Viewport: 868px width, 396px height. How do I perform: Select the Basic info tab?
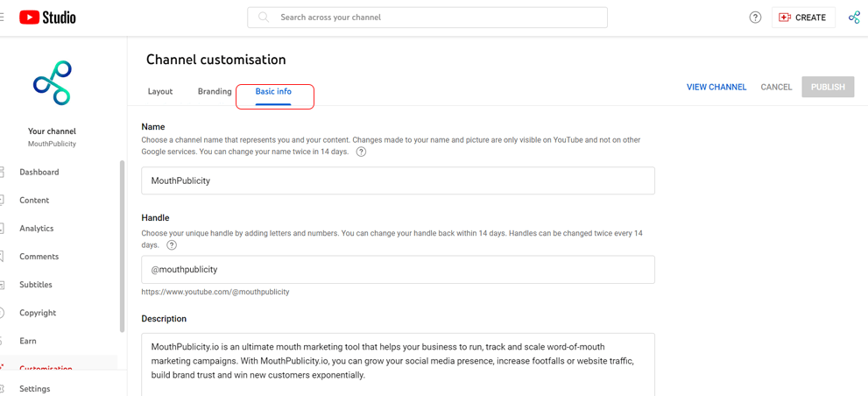(x=273, y=91)
